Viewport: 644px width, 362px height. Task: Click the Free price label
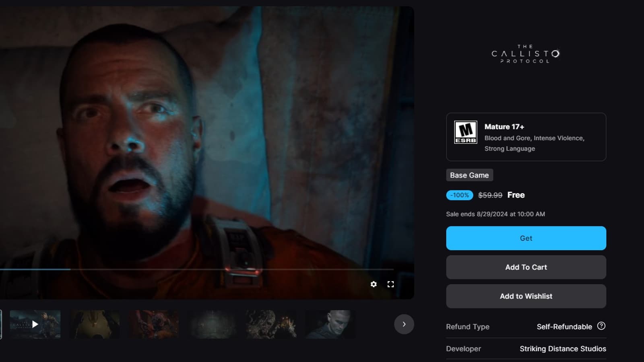(x=516, y=195)
